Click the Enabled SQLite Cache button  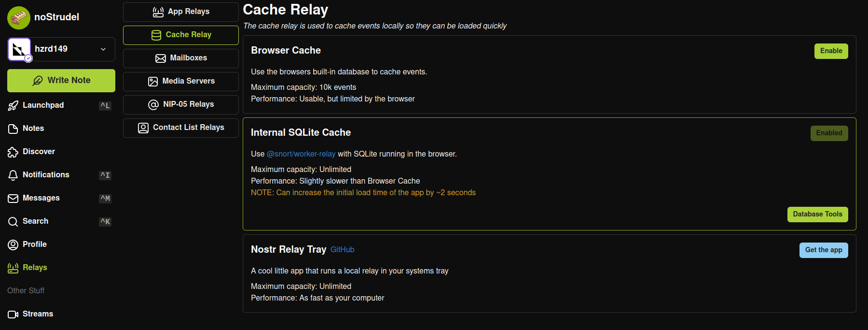click(829, 133)
